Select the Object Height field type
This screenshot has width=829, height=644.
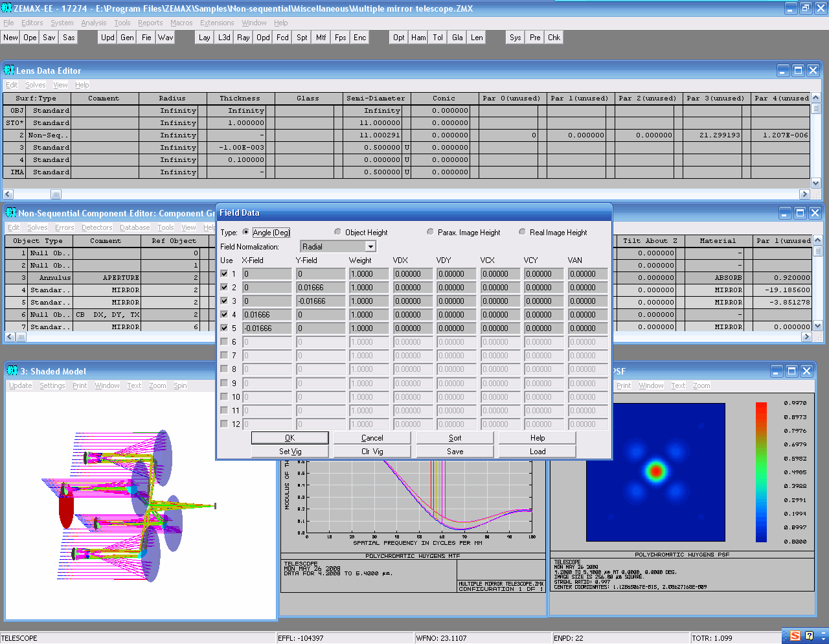pyautogui.click(x=337, y=232)
